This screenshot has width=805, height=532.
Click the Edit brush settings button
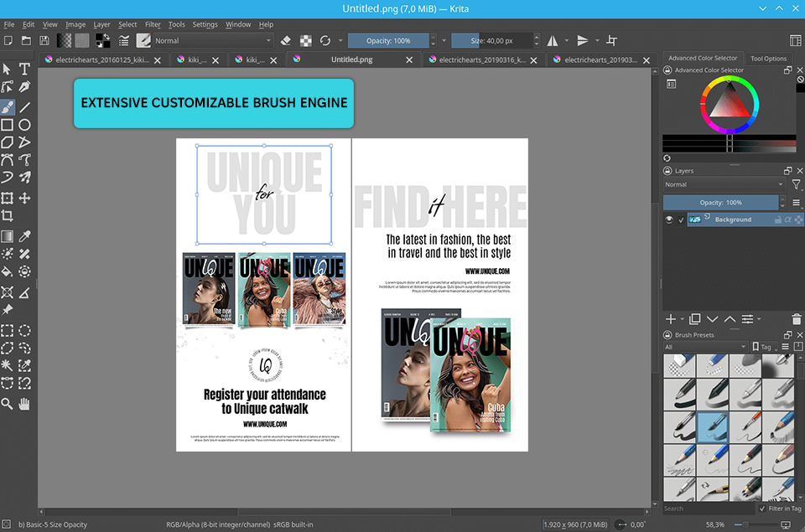click(x=124, y=40)
